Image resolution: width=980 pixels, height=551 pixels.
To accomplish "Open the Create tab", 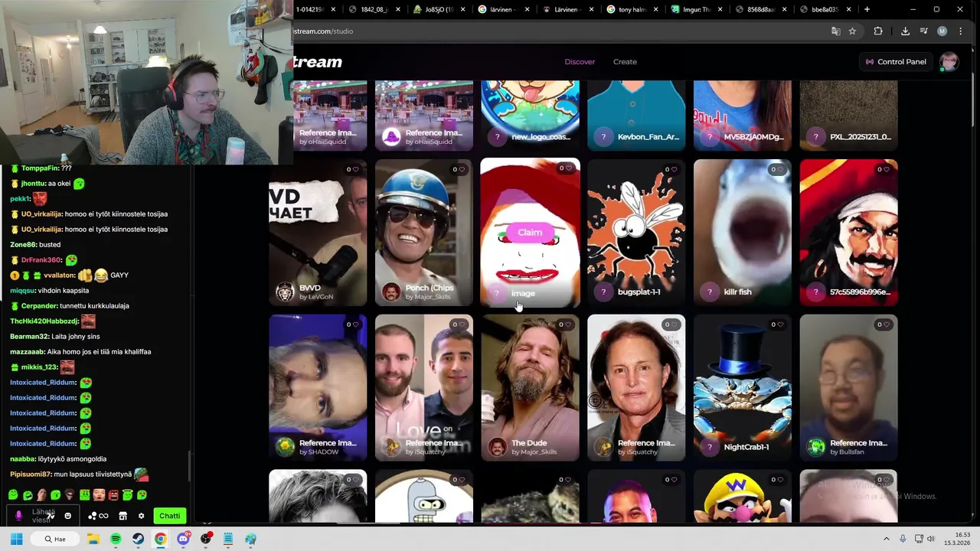I will 625,61.
